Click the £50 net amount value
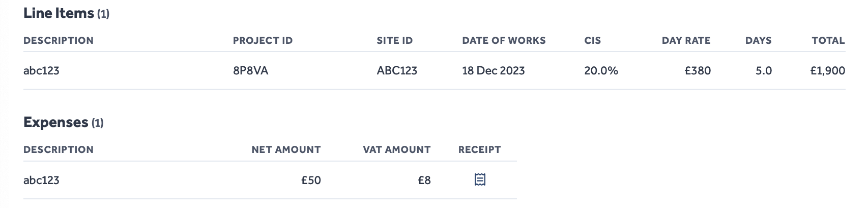The width and height of the screenshot is (868, 208). coord(311,180)
